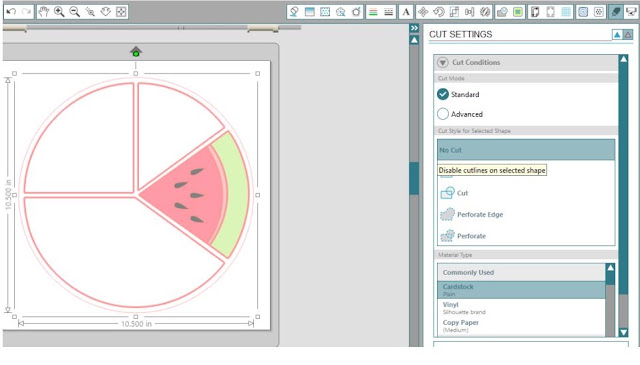Click the grey triangle in Cut Settings header

(x=628, y=35)
